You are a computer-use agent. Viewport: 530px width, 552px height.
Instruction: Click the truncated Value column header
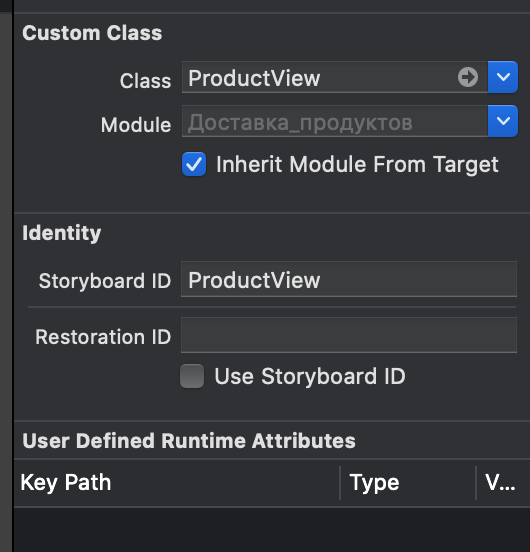point(500,482)
